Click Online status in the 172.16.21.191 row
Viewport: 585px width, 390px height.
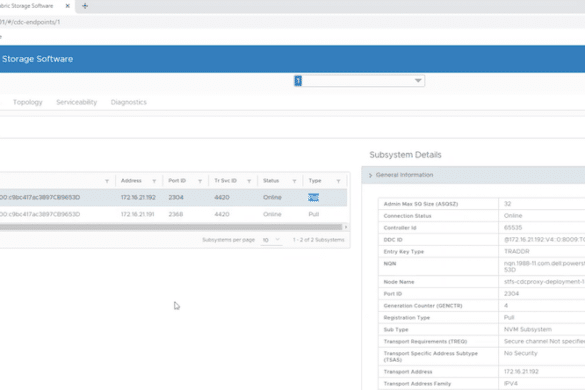coord(272,214)
